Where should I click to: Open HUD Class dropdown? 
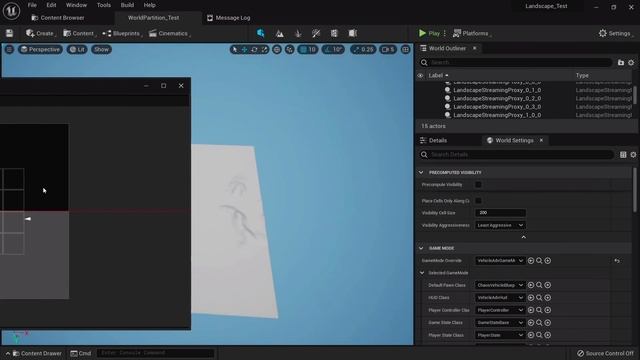(x=500, y=298)
